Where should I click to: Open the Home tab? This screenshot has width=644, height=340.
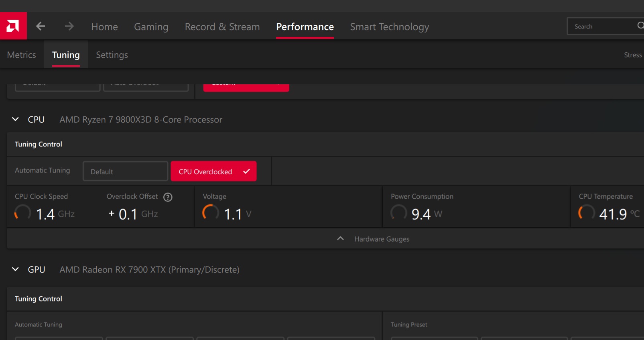104,27
